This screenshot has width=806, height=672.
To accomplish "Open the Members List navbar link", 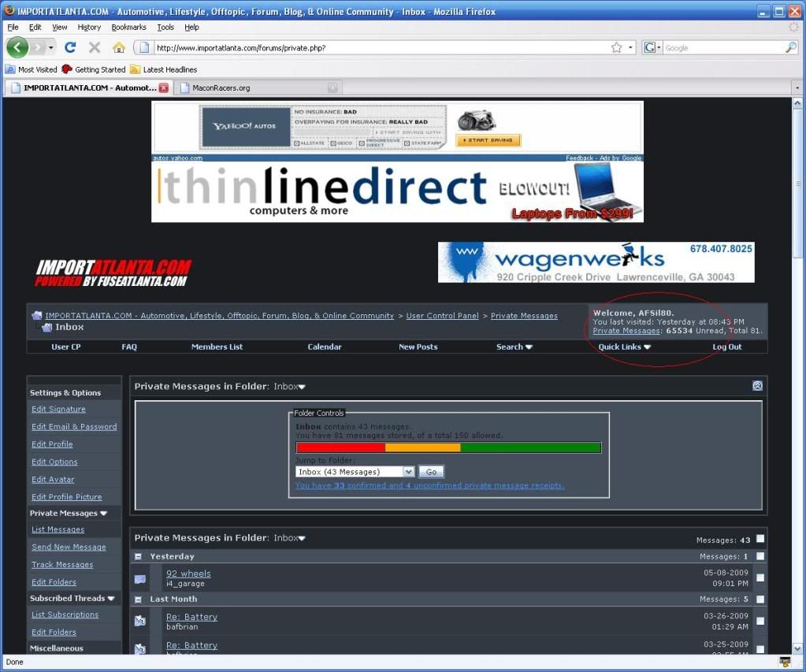I will coord(217,347).
